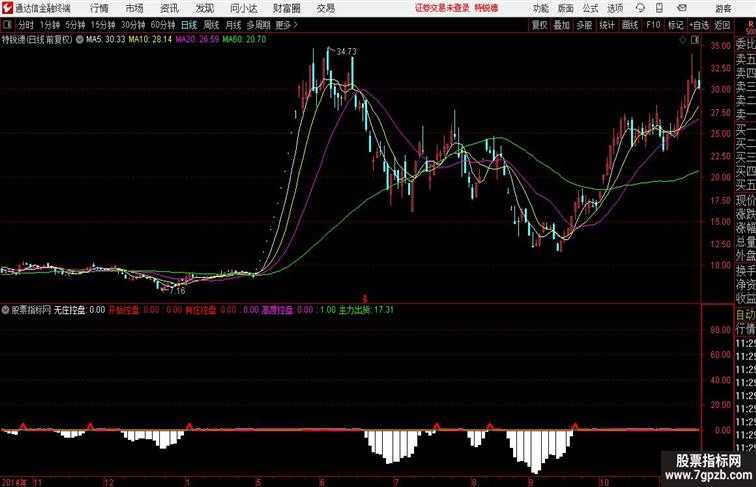Toggle the side panel icon beside the diamond
Viewport: 756px width, 487px height.
click(x=695, y=40)
